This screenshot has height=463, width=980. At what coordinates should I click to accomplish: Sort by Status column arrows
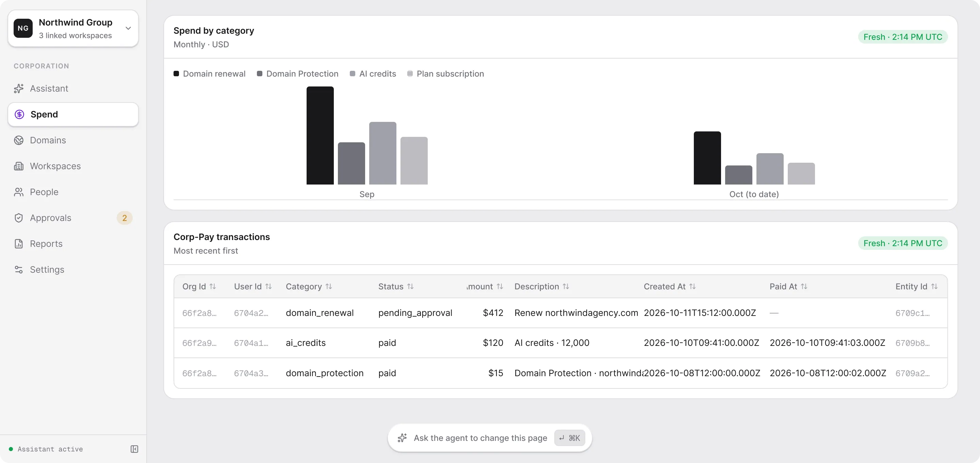(410, 286)
